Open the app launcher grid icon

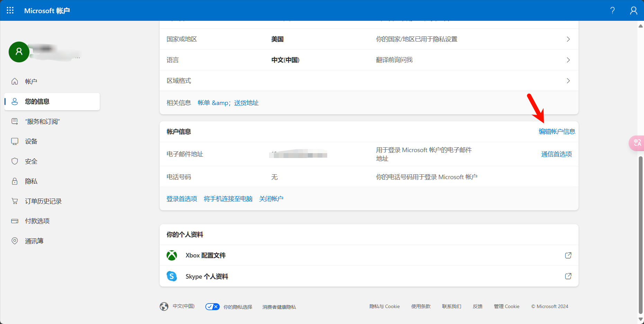coord(10,10)
